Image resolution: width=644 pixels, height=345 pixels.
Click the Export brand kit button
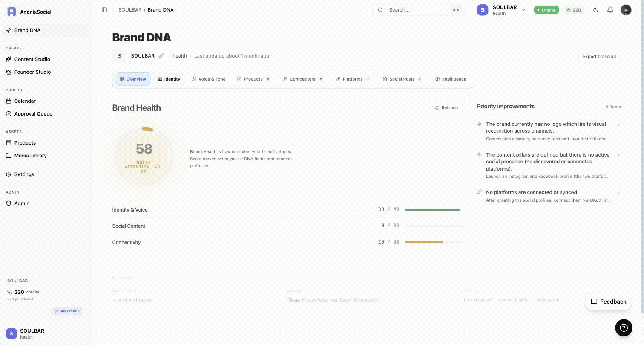point(599,56)
